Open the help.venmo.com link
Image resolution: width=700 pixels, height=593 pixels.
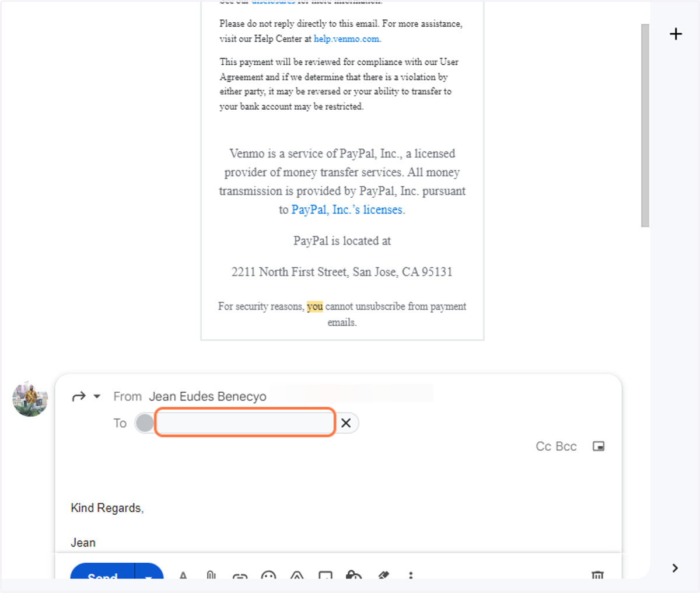click(x=346, y=39)
